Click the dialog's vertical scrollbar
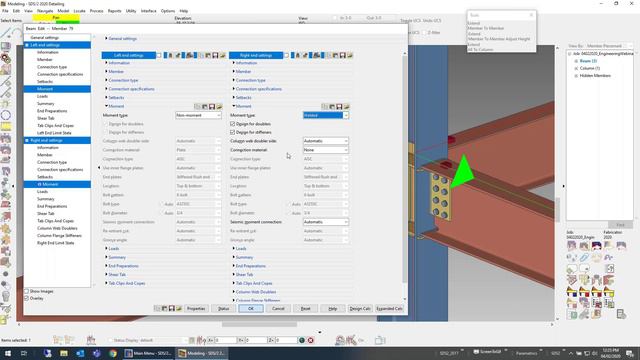This screenshot has width=640, height=360. coord(404,169)
